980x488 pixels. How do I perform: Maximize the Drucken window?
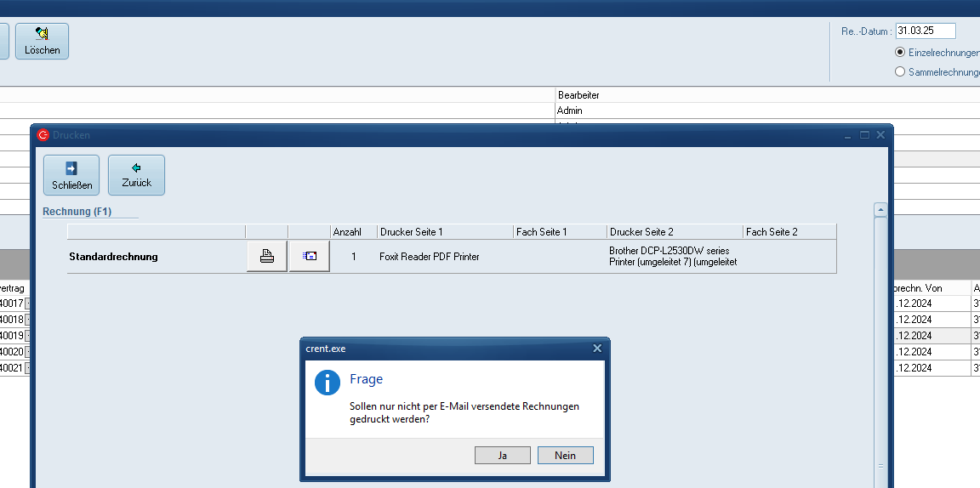(864, 134)
